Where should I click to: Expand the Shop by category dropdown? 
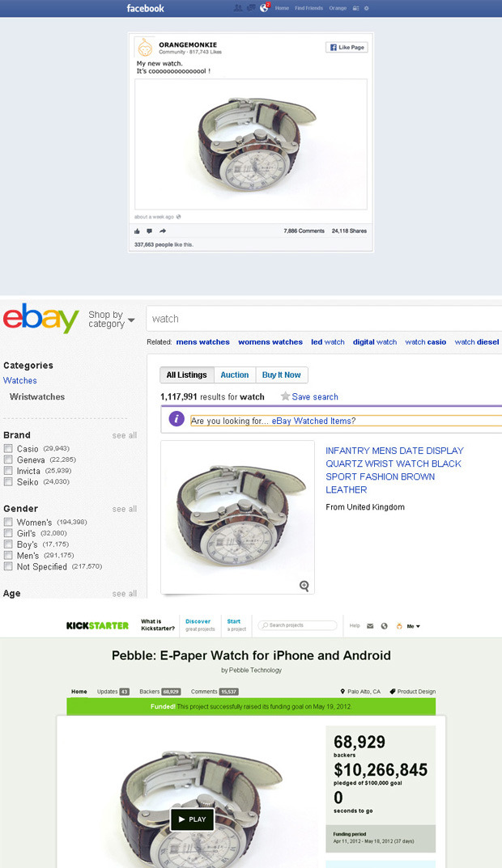(112, 320)
